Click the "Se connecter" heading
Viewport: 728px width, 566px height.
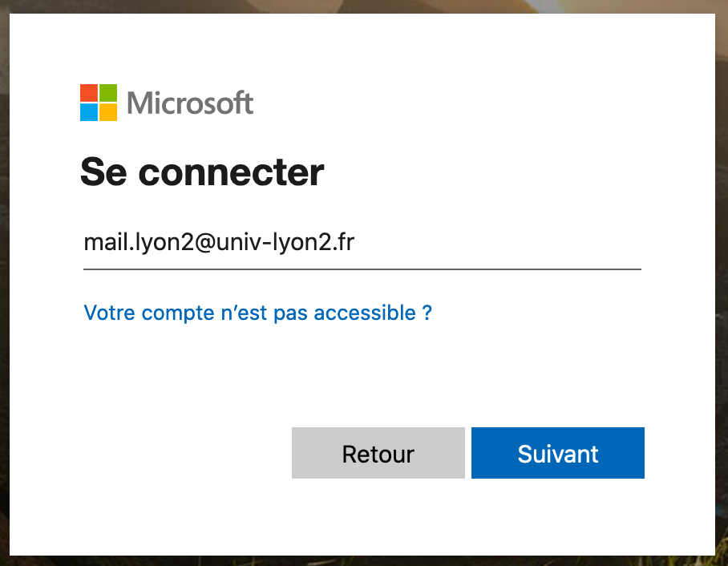202,172
